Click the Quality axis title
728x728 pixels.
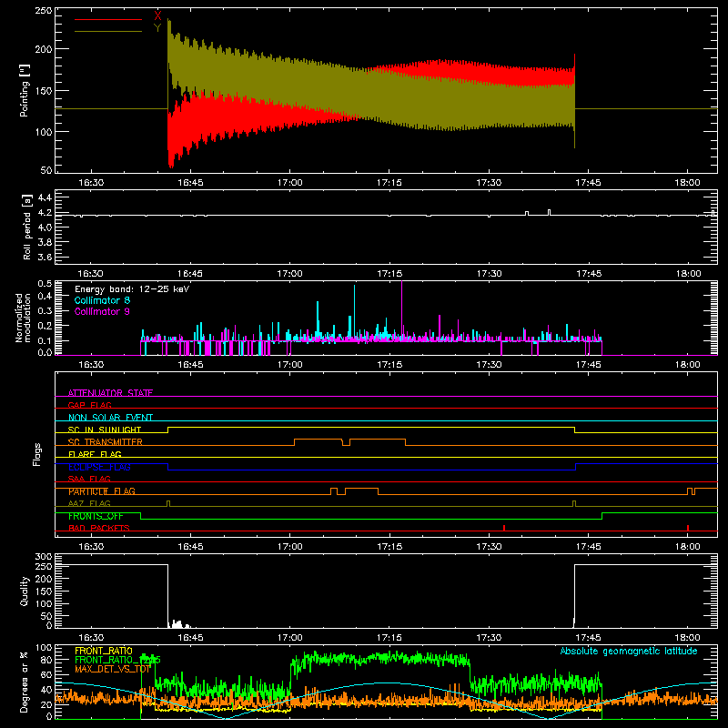point(25,591)
